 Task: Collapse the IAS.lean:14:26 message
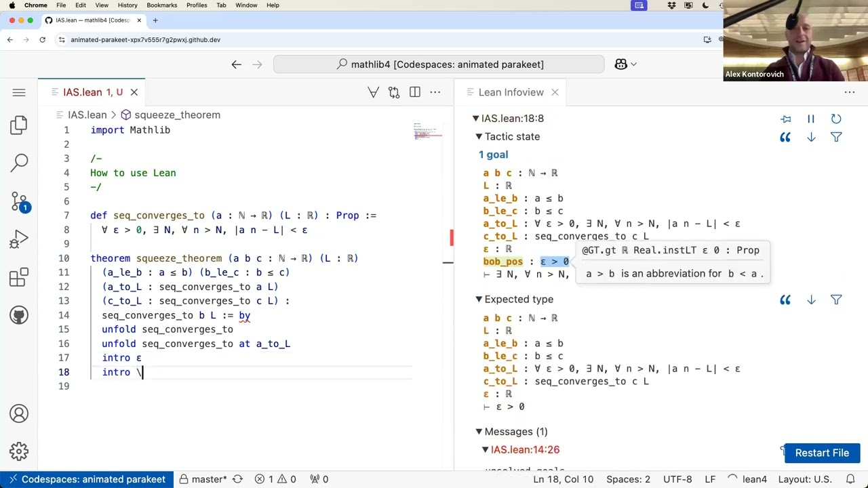pos(486,449)
